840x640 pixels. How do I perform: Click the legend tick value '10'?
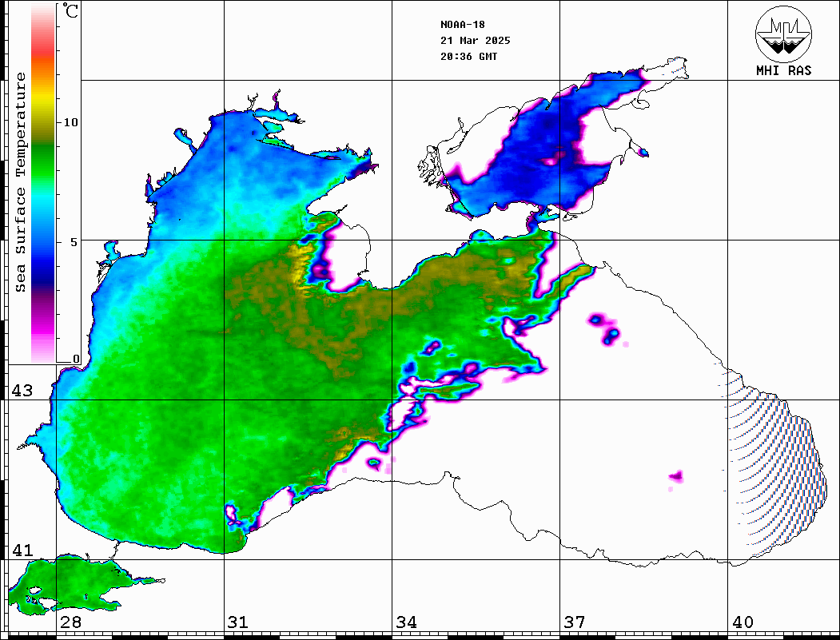[x=70, y=122]
